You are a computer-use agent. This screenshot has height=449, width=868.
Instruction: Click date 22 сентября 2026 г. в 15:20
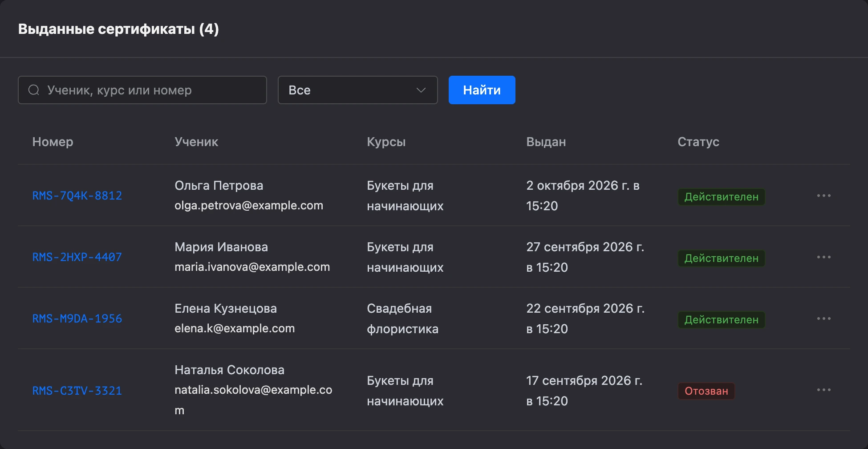click(x=585, y=318)
